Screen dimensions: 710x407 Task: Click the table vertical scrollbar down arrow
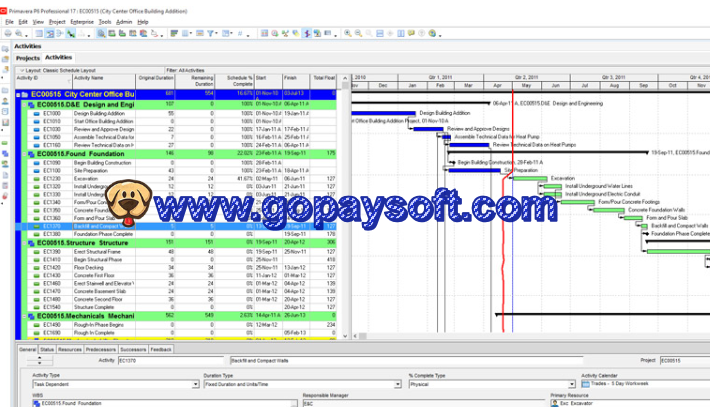click(345, 336)
